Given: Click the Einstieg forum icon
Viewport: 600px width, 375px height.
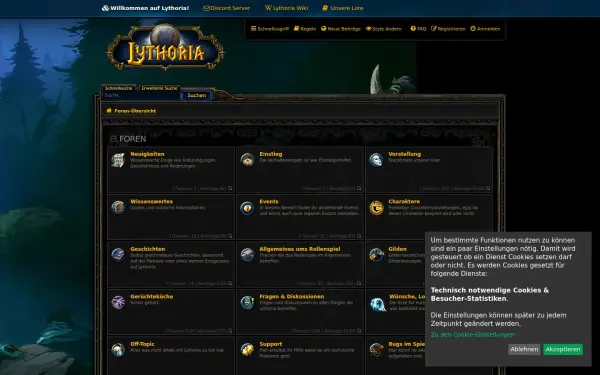Looking at the screenshot, I should 247,160.
